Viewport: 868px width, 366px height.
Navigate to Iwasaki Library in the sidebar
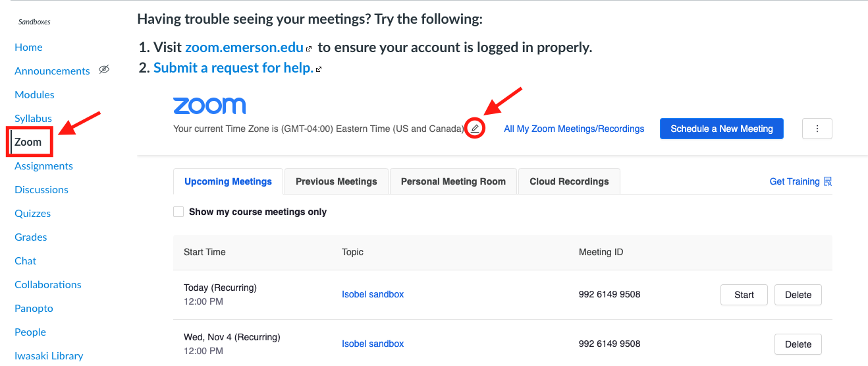[x=49, y=355]
